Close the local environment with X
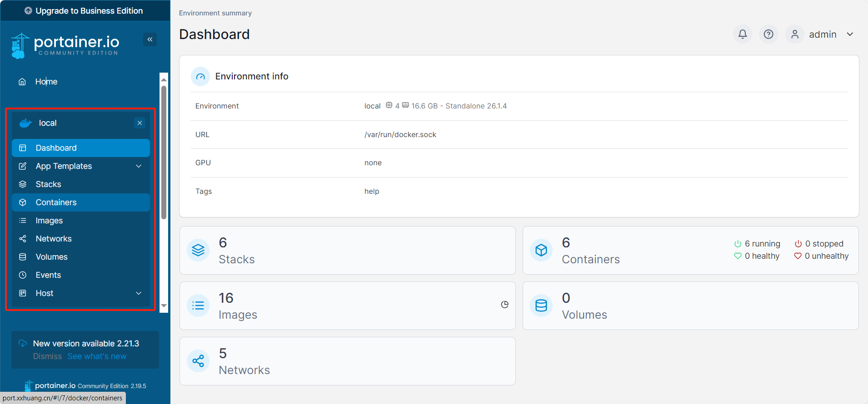Viewport: 868px width, 404px height. (x=140, y=123)
